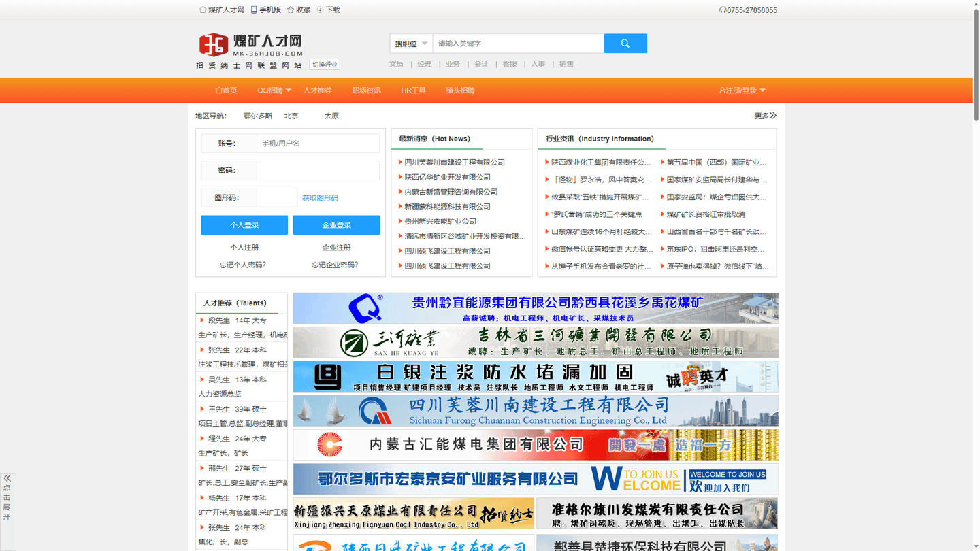Select the 销售 hot keyword
This screenshot has width=980, height=551.
566,64
